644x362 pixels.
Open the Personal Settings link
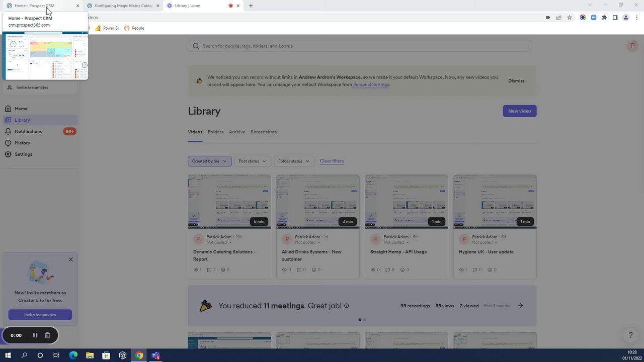pyautogui.click(x=371, y=84)
